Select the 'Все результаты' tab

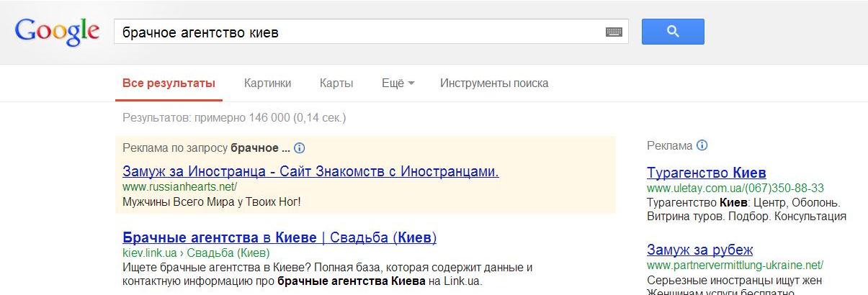click(169, 83)
